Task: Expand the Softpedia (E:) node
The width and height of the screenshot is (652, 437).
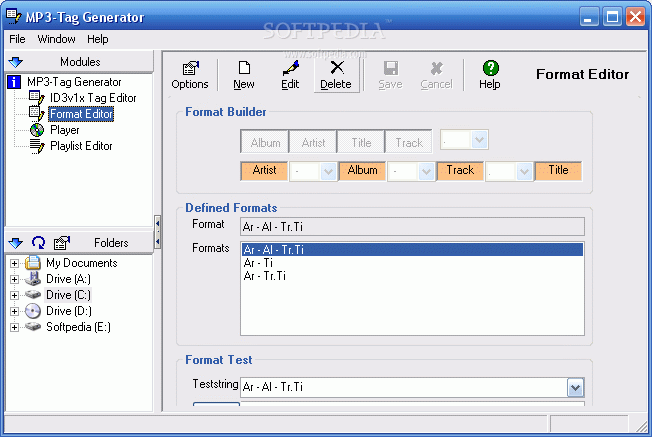Action: tap(14, 327)
